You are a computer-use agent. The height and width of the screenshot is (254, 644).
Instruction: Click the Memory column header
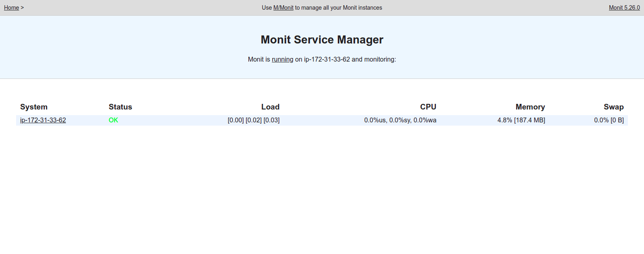click(x=530, y=107)
